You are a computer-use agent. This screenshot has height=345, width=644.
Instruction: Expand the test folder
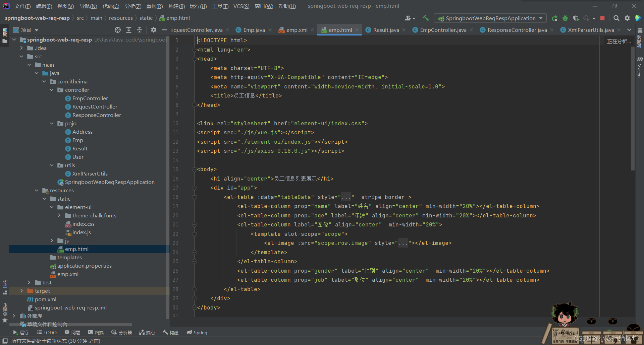point(29,283)
